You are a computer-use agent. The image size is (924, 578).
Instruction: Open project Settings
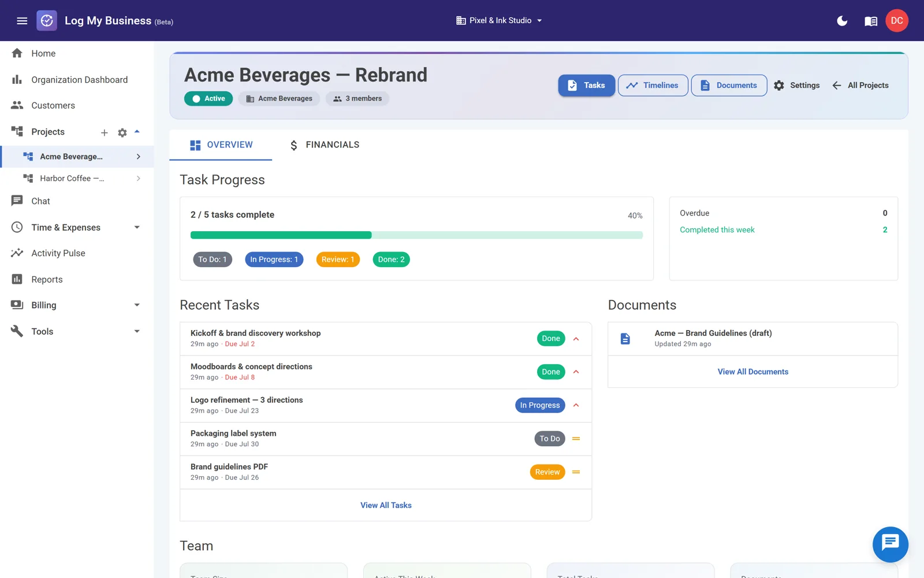pos(797,86)
